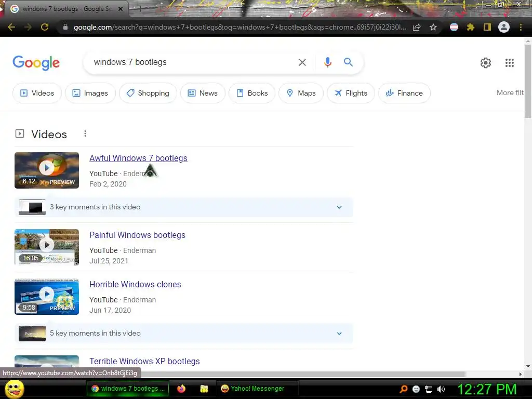The width and height of the screenshot is (532, 399).
Task: Click the forward navigation arrow
Action: (28, 27)
